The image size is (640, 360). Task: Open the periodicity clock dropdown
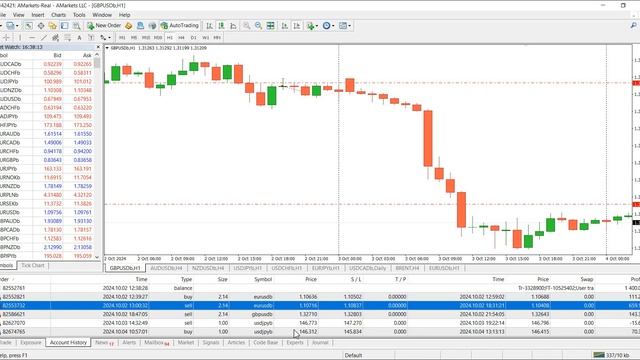pos(329,26)
